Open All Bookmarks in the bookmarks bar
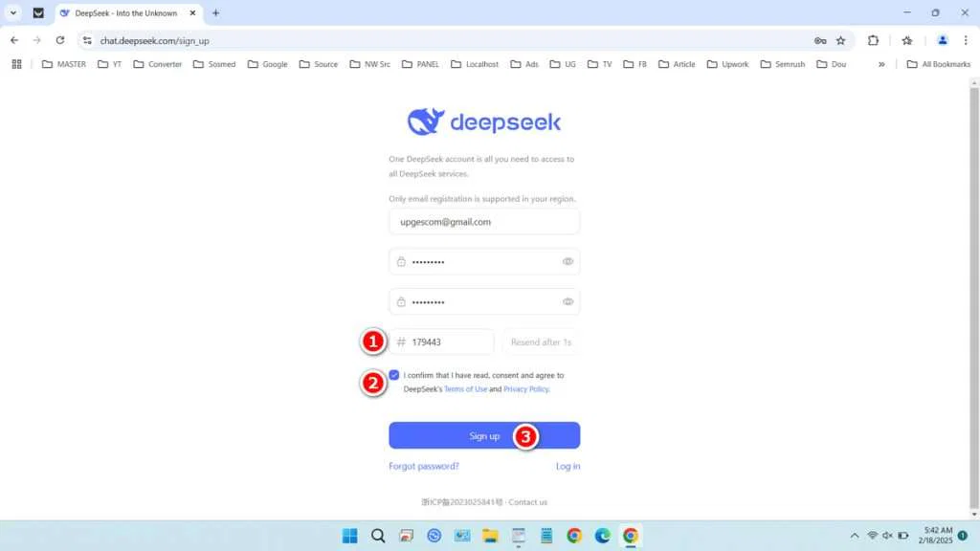 939,63
